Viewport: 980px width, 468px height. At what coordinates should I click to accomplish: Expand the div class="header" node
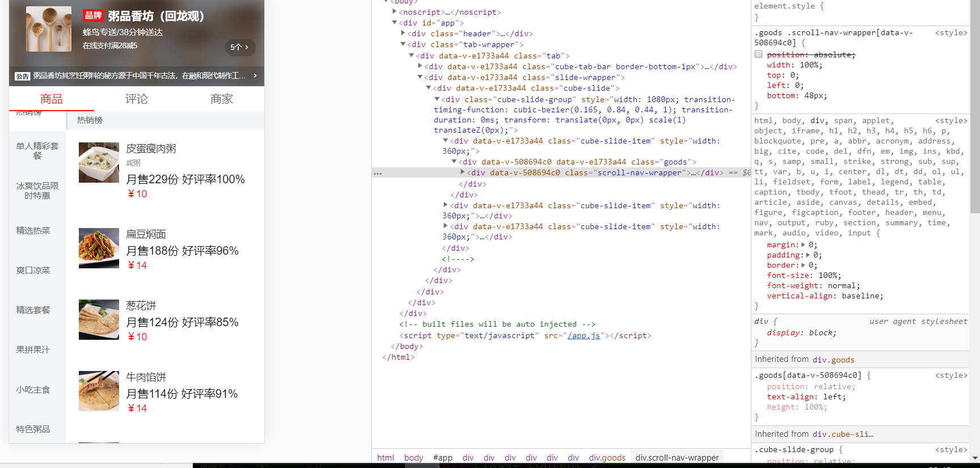point(403,33)
